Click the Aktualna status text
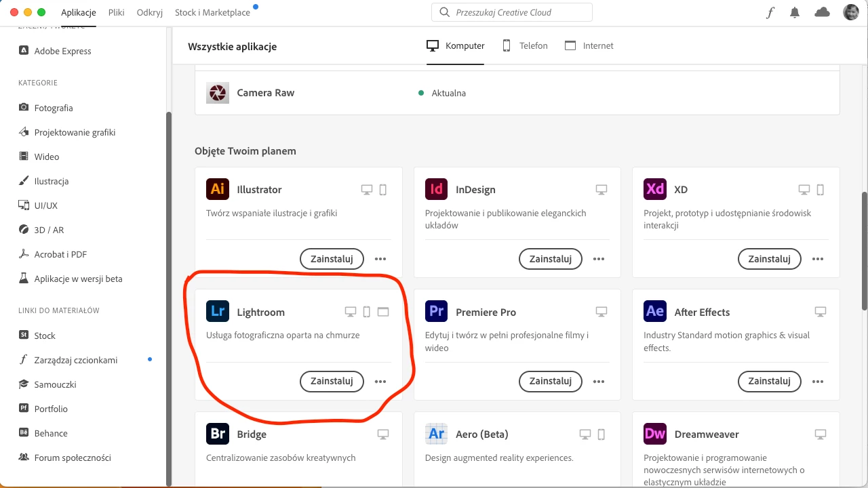868x488 pixels. (449, 93)
